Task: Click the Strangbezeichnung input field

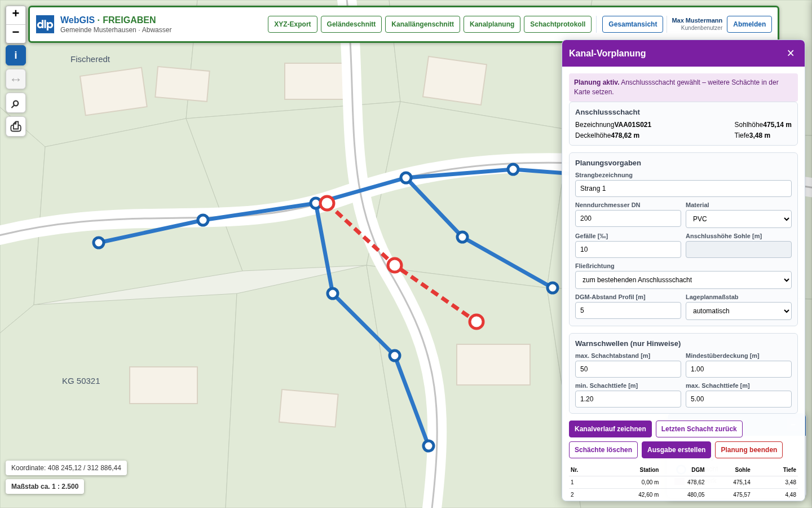Action: point(683,189)
